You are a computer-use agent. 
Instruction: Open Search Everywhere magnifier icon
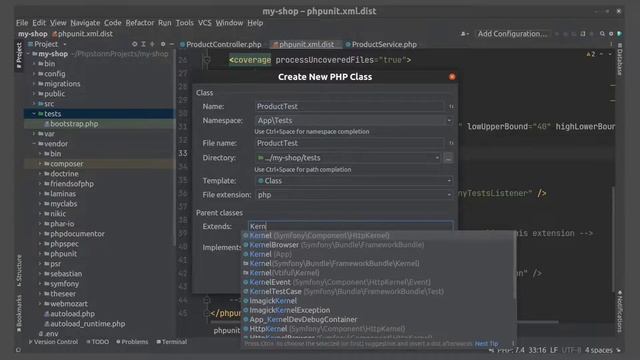(602, 34)
